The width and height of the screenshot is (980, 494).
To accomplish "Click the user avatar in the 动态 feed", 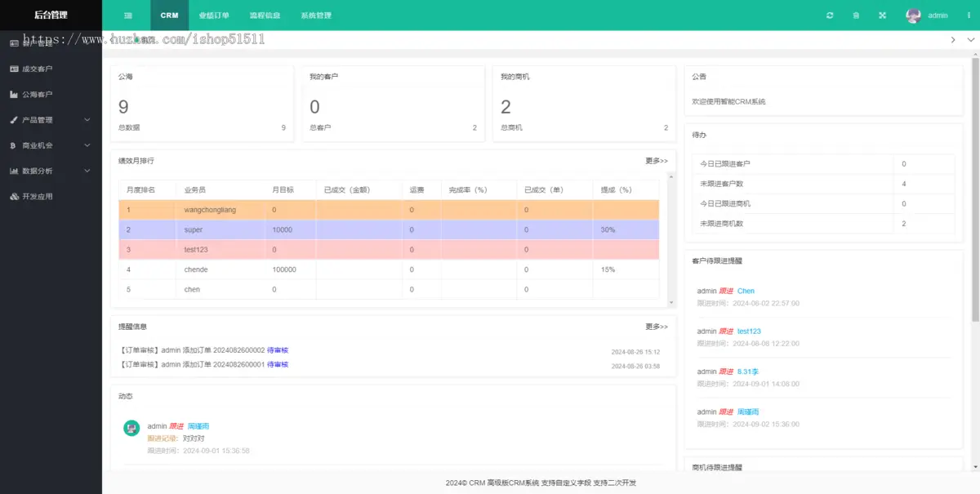I will pos(131,428).
